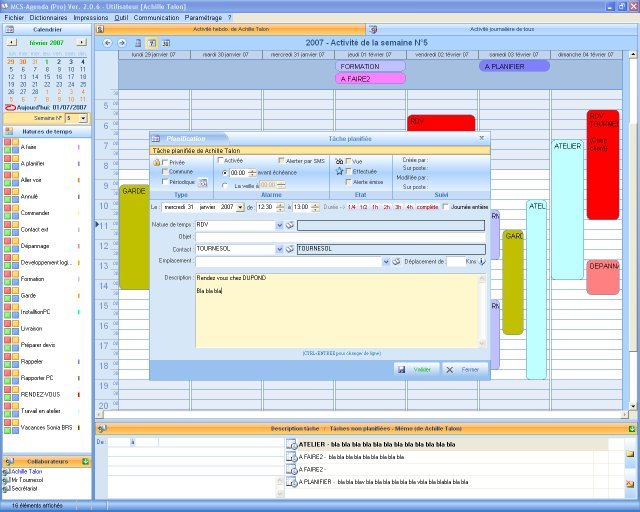Viewport: 640px width, 512px height.
Task: Click the Valider button
Action: coord(417,370)
